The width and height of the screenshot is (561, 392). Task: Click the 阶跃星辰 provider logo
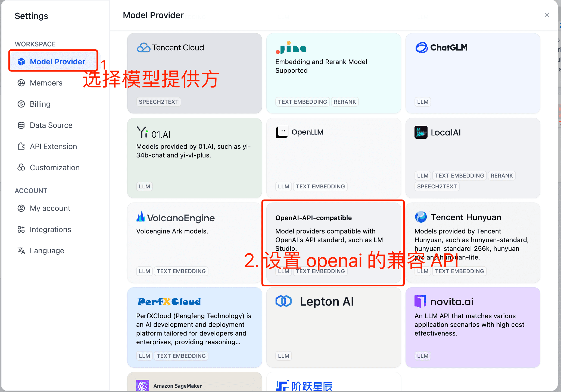[x=304, y=386]
